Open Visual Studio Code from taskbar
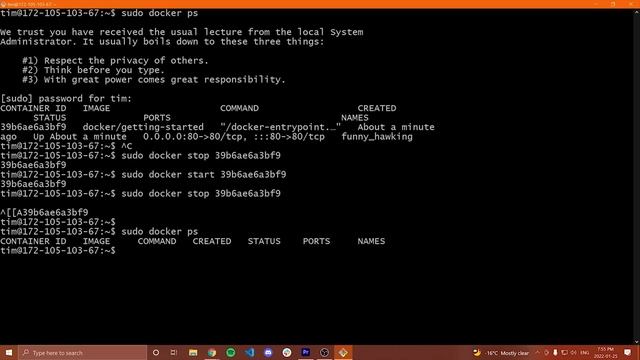Screen dimensions: 640x360 click(x=249, y=353)
